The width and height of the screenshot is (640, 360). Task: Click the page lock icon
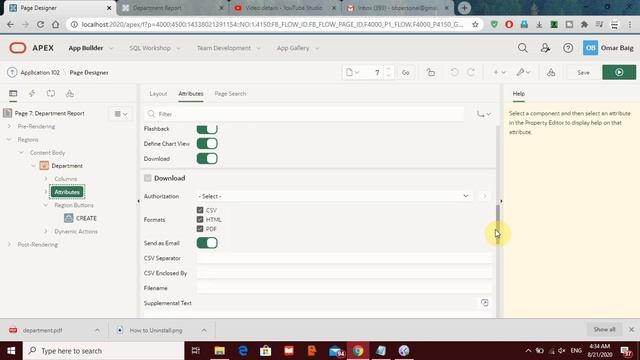431,72
